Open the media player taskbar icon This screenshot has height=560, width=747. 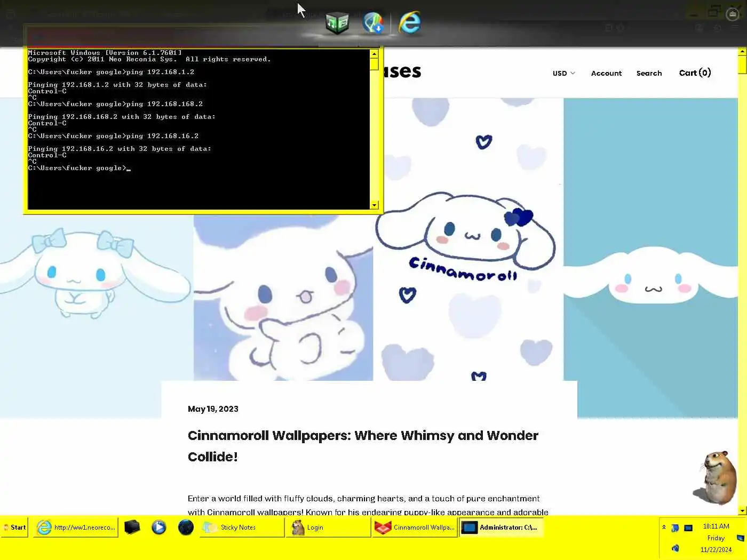(x=159, y=527)
